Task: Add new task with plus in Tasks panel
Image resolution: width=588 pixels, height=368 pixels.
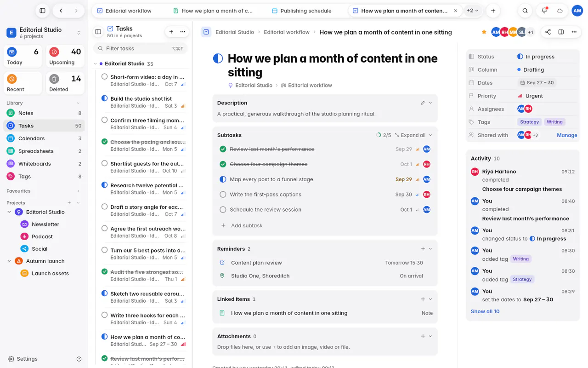Action: click(171, 32)
